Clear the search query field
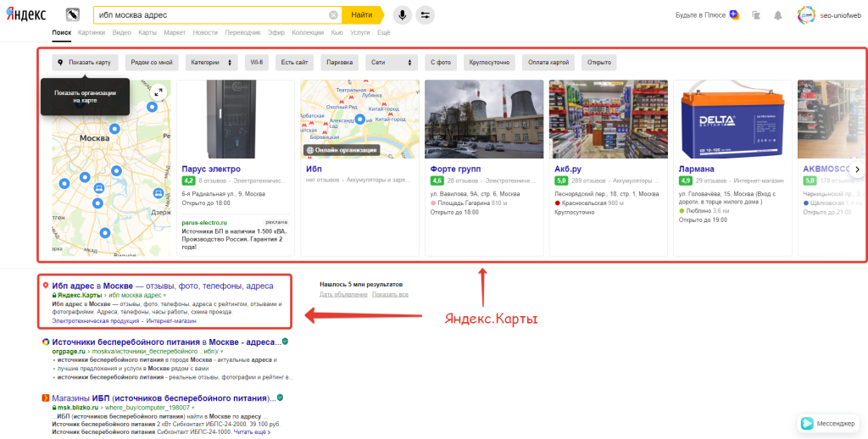The height and width of the screenshot is (439, 868). coord(333,15)
